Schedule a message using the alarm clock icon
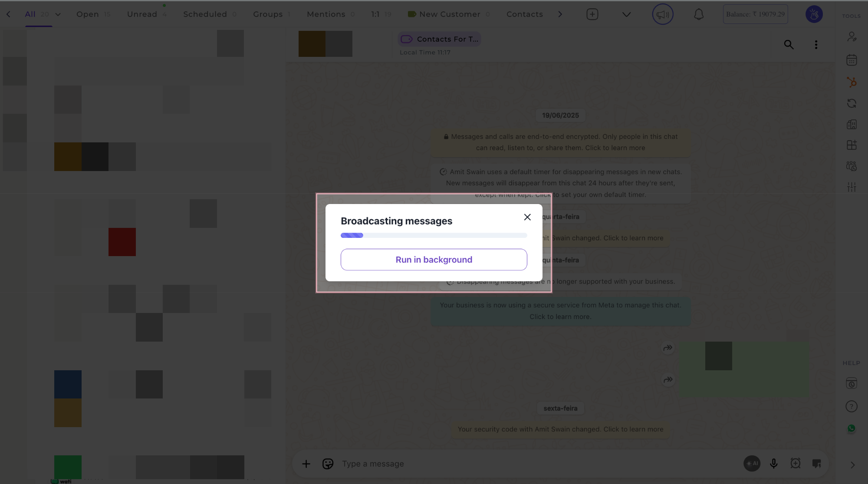Screen dimensions: 868x484 pos(796,464)
